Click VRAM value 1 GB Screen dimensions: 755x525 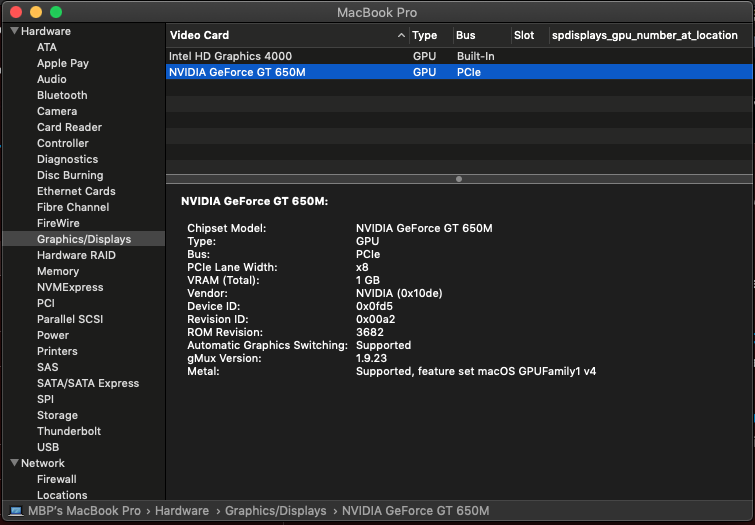(x=368, y=280)
